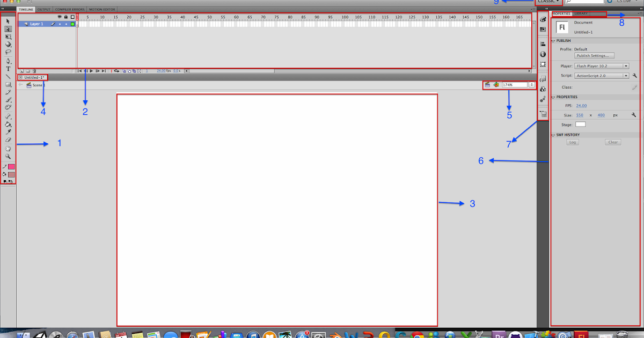644x338 pixels.
Task: Select the Text tool
Action: [8, 69]
